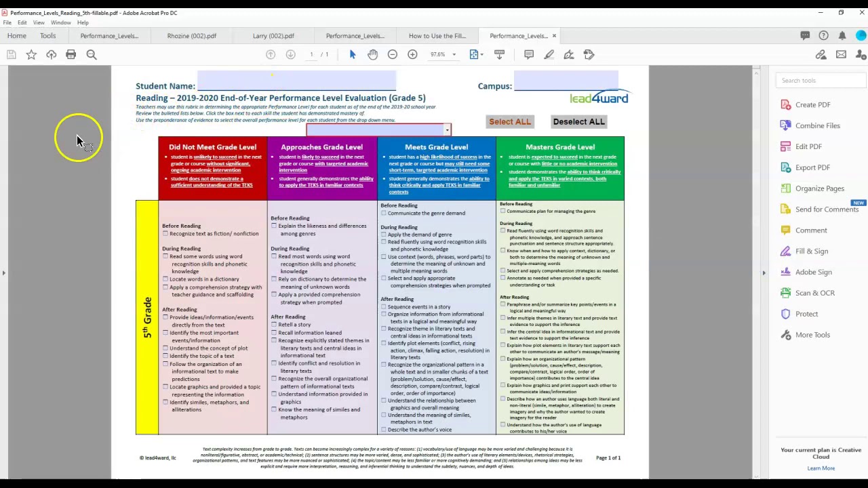
Task: Check 'Retell a story' box
Action: click(274, 325)
